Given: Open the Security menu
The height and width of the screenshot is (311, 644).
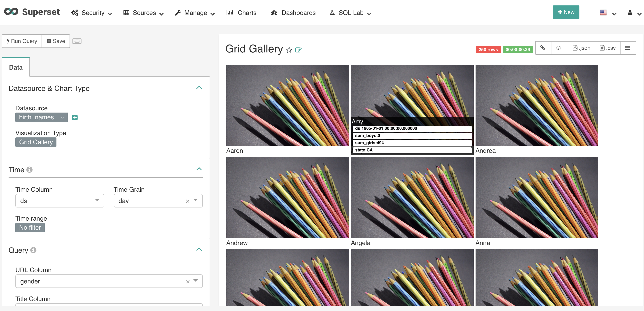Looking at the screenshot, I should point(91,13).
